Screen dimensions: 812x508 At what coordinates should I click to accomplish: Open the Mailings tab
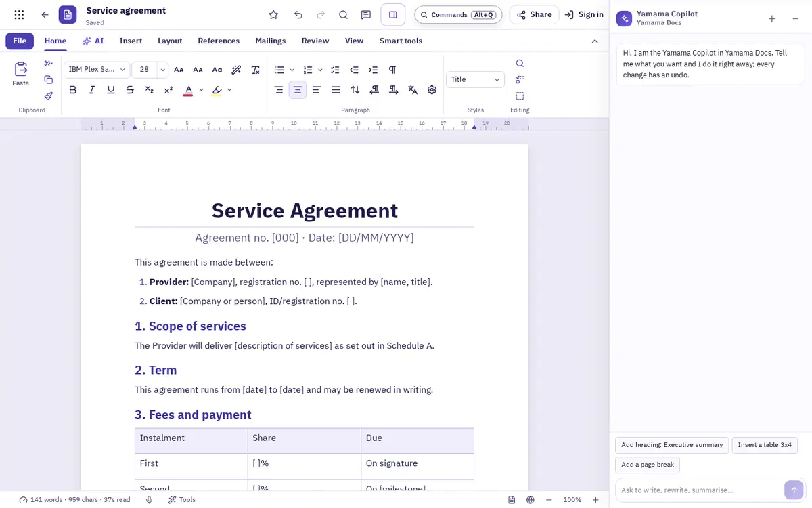271,41
